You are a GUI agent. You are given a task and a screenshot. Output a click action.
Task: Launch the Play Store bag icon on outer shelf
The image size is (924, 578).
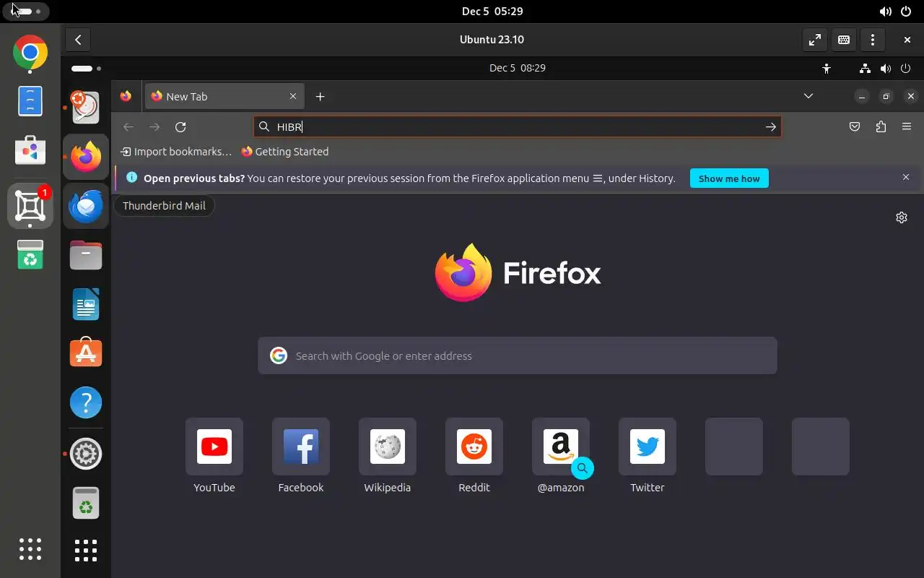point(30,150)
